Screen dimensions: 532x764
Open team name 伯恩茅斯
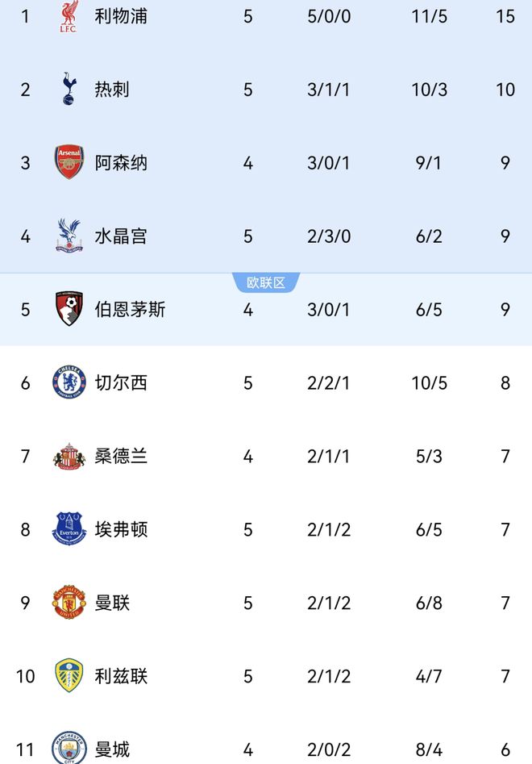pos(130,309)
